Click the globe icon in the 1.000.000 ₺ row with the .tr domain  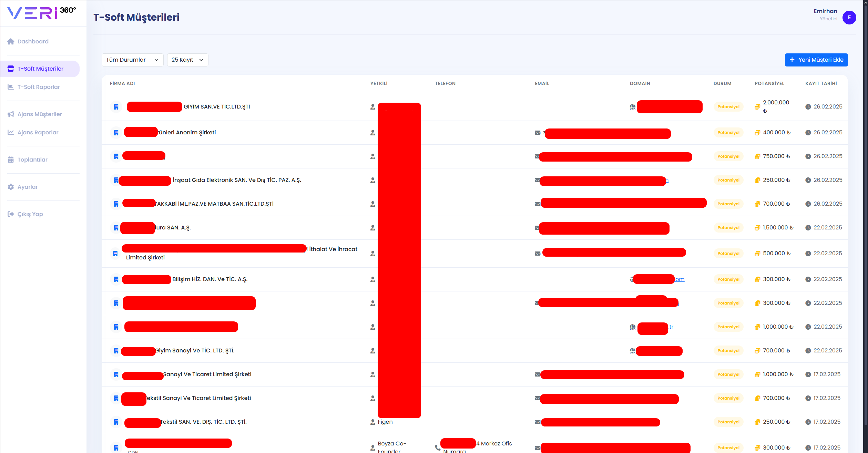click(x=633, y=327)
